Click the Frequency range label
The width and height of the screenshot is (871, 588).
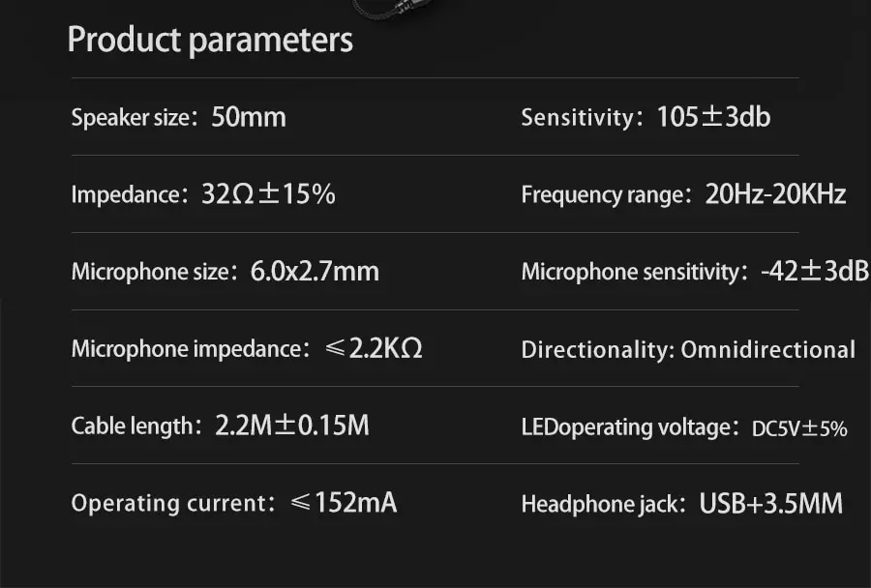tap(602, 195)
